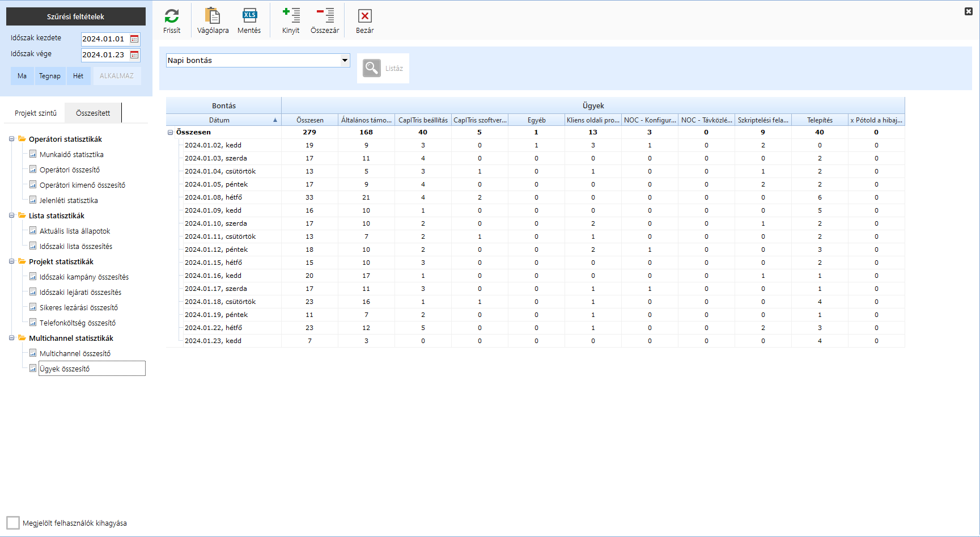Open calendar picker for Időszak kezdete
Screen dimensions: 980x537
pyautogui.click(x=134, y=39)
